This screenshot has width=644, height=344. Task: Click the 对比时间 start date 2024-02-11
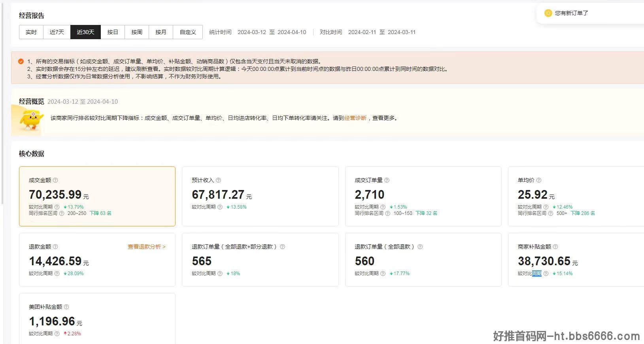362,32
